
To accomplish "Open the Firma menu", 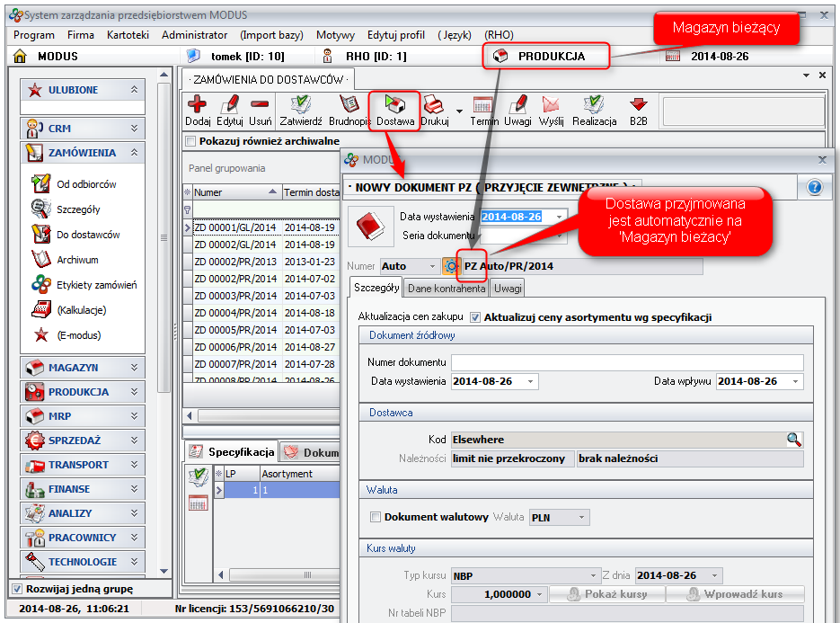I will tap(80, 35).
